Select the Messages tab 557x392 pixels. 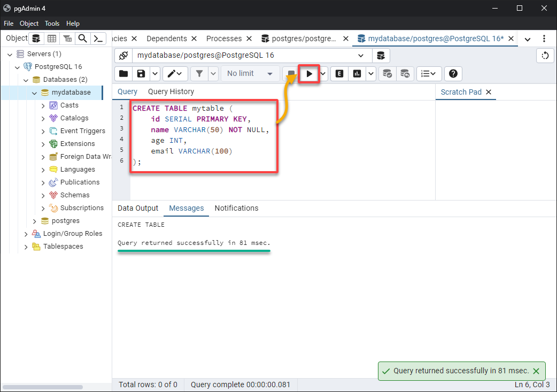[x=186, y=208]
